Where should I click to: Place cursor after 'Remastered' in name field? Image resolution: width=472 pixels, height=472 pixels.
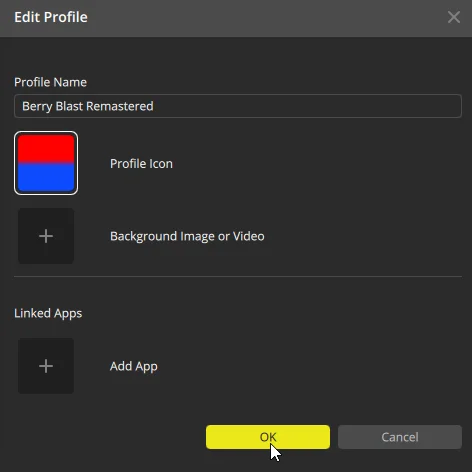[155, 106]
